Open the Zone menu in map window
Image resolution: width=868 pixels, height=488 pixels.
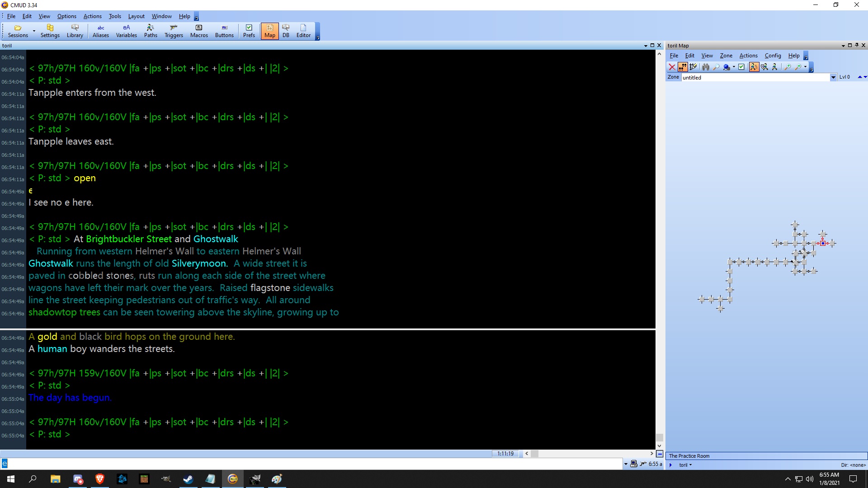pyautogui.click(x=726, y=56)
